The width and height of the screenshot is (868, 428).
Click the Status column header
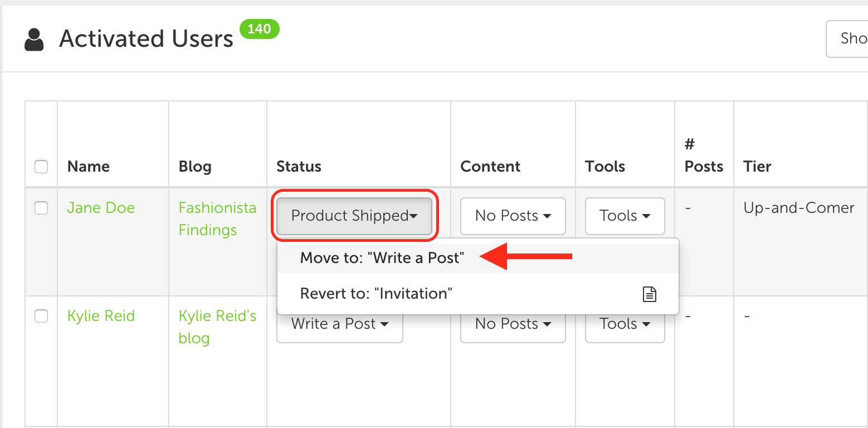click(x=299, y=167)
